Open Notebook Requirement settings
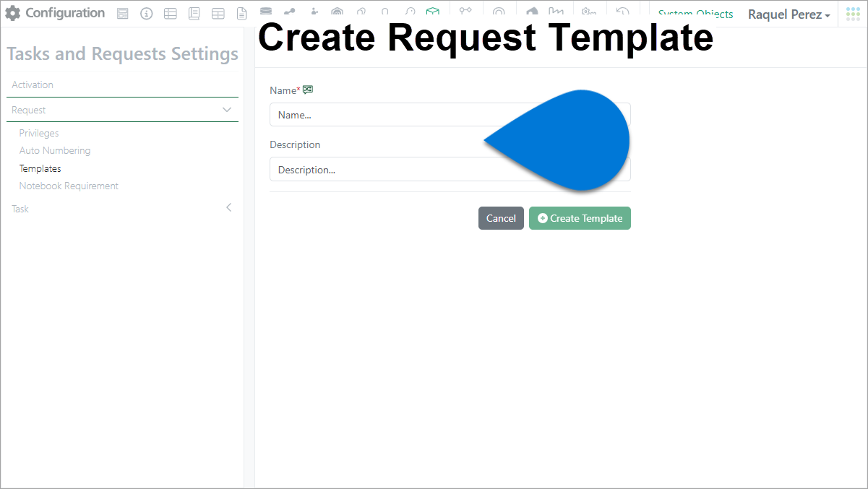 (x=69, y=186)
